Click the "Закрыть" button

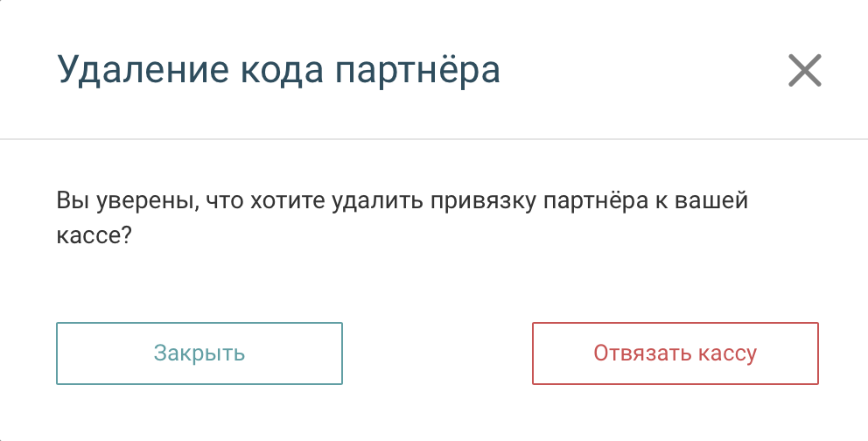199,353
